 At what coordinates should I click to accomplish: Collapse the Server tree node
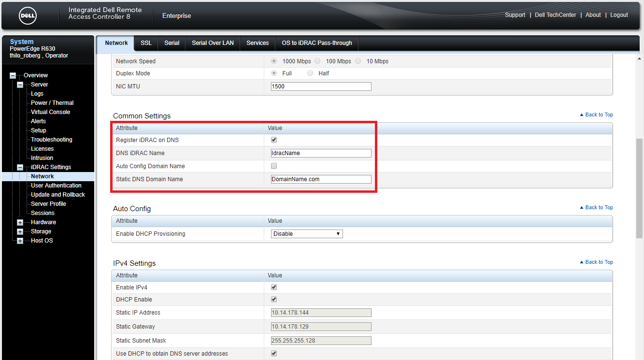click(x=20, y=85)
